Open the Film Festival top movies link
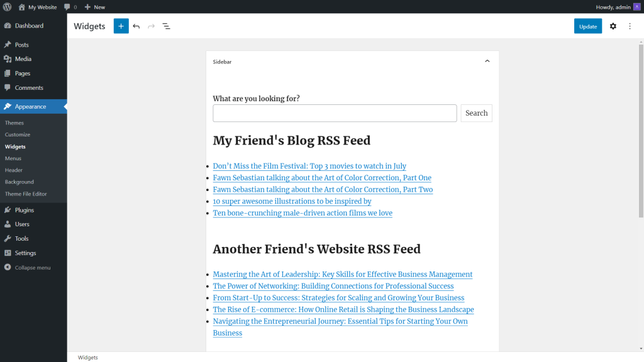This screenshot has height=362, width=644. point(309,165)
